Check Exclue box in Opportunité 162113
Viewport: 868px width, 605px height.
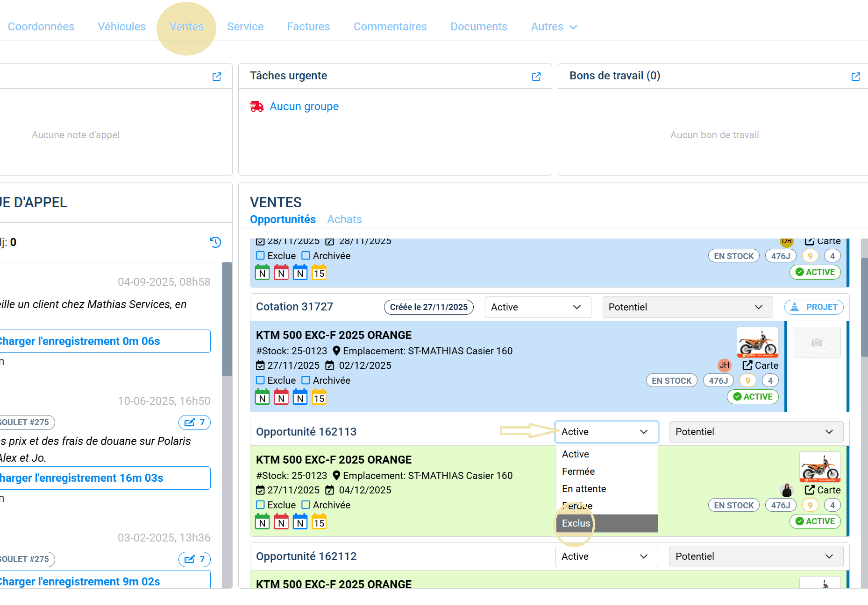(261, 505)
